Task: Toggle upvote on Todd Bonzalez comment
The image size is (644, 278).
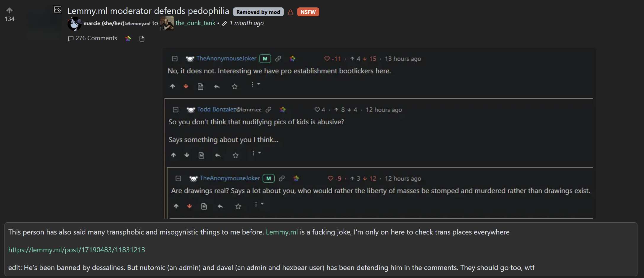Action: [173, 155]
